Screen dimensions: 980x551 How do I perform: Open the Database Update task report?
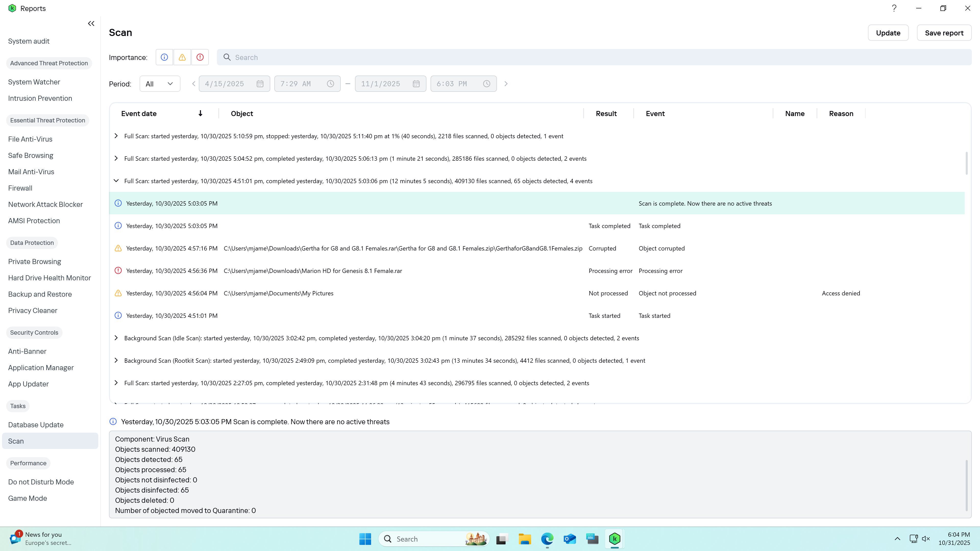[36, 425]
